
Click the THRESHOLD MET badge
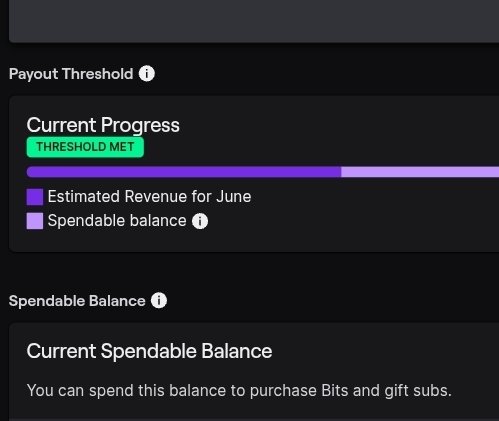point(85,147)
